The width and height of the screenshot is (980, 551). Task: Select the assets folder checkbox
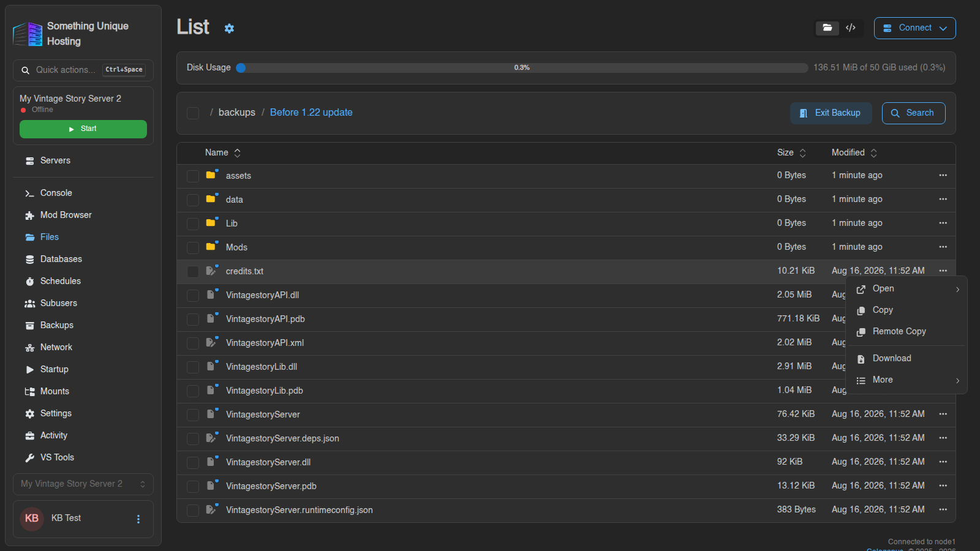(x=193, y=176)
